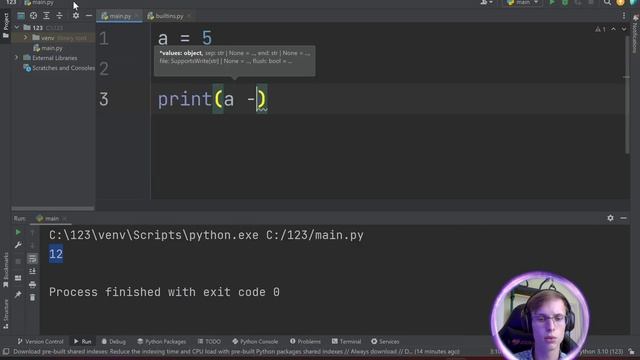
Task: Click the print icon in Run panel
Action: (x=32, y=284)
